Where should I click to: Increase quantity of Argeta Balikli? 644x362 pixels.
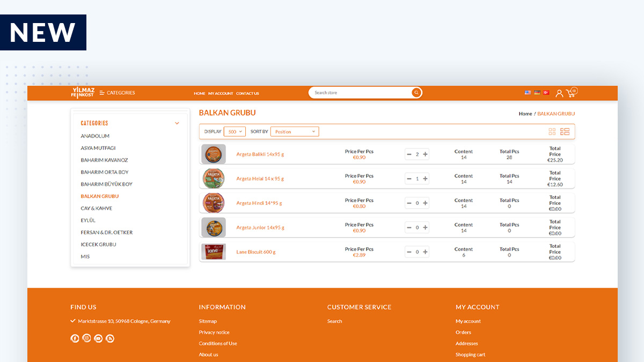coord(425,154)
